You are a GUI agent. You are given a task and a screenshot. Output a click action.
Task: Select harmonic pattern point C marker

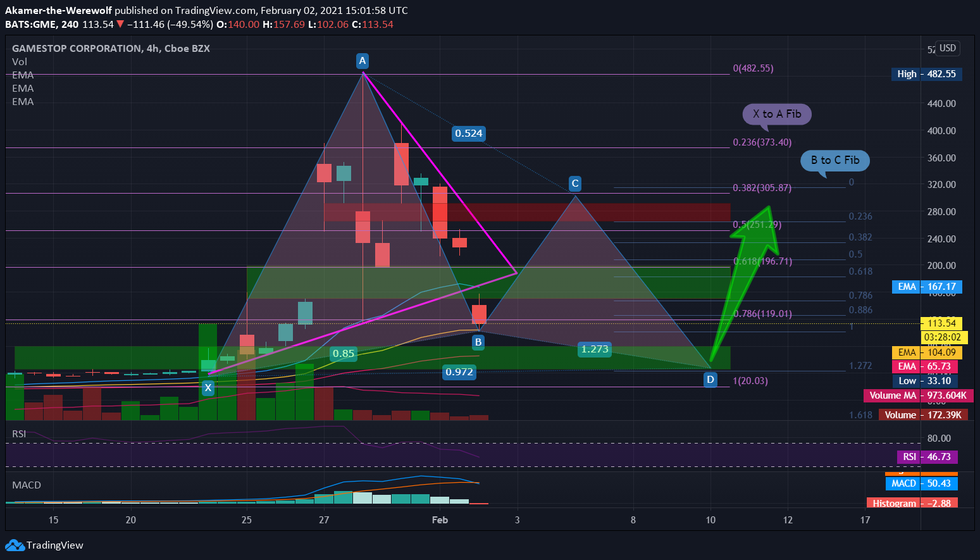(575, 184)
